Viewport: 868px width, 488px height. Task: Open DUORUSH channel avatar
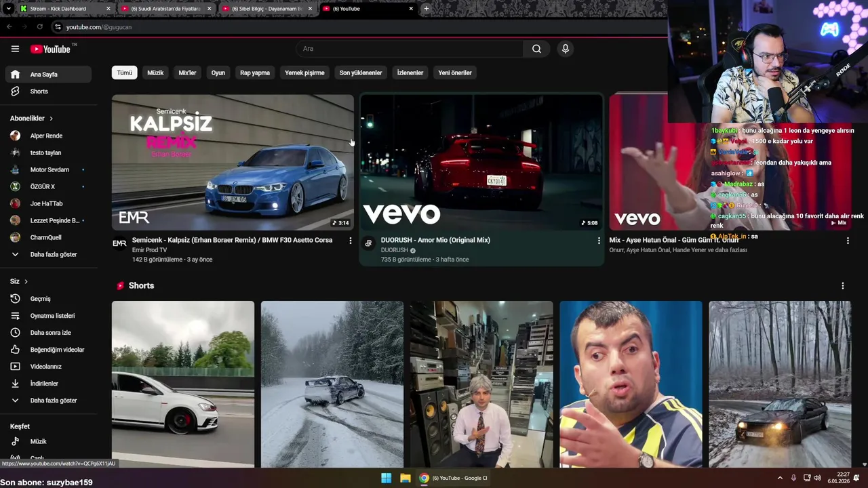click(x=368, y=243)
